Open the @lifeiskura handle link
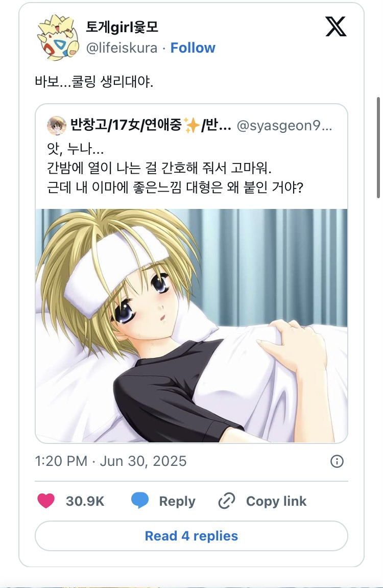The image size is (383, 588). pos(122,48)
